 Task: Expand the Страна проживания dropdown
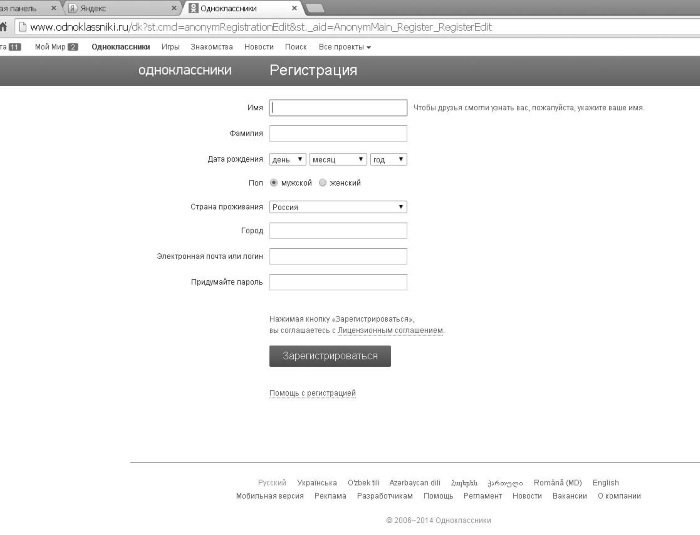click(x=338, y=207)
